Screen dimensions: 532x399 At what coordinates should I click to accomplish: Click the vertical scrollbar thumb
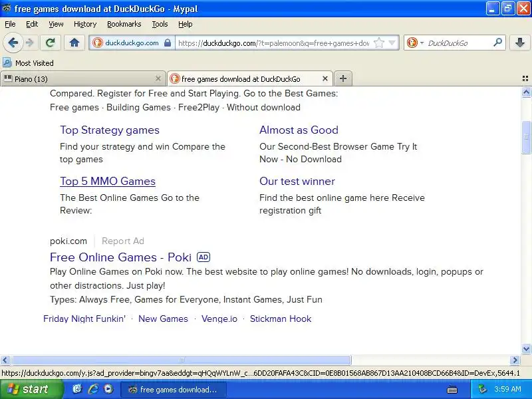point(526,137)
